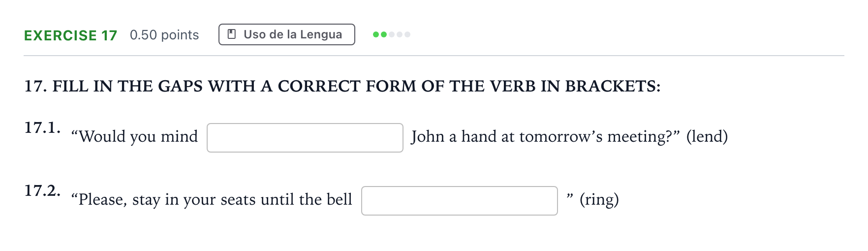
Task: Select the EXERCISE 17 heading
Action: [x=71, y=35]
